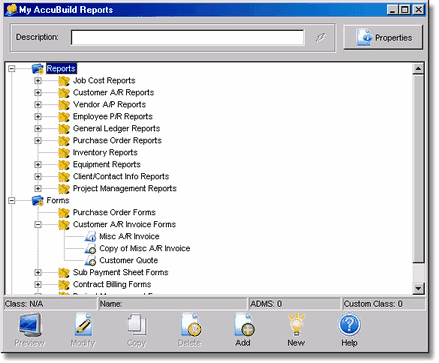Expand the Client/Contact Info Reports node
The width and height of the screenshot is (439, 363).
point(38,177)
